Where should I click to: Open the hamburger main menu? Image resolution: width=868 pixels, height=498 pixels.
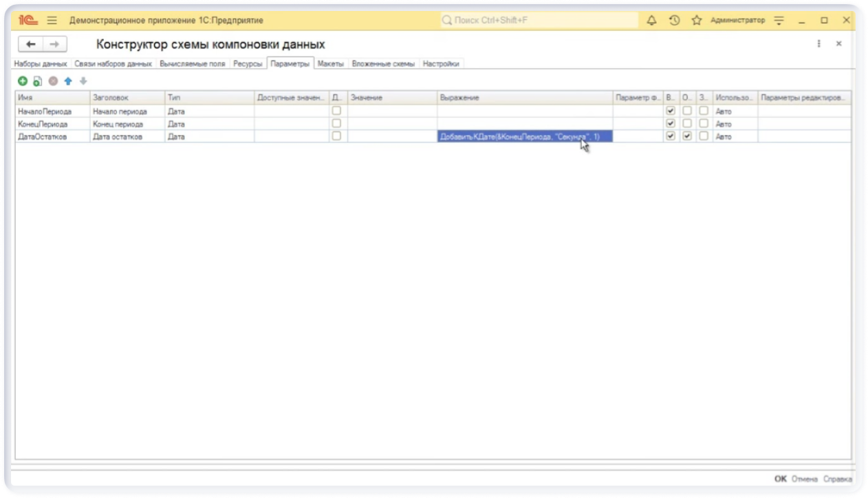(x=52, y=21)
